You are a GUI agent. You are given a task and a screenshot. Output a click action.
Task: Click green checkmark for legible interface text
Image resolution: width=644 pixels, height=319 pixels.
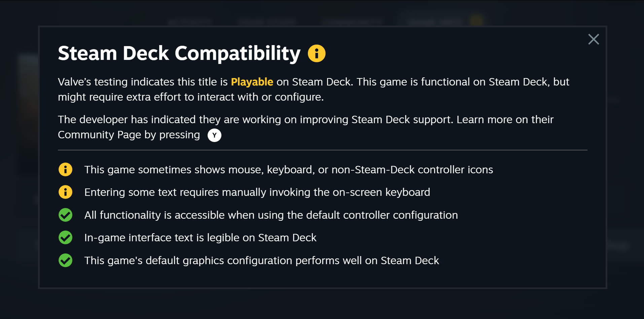coord(66,238)
